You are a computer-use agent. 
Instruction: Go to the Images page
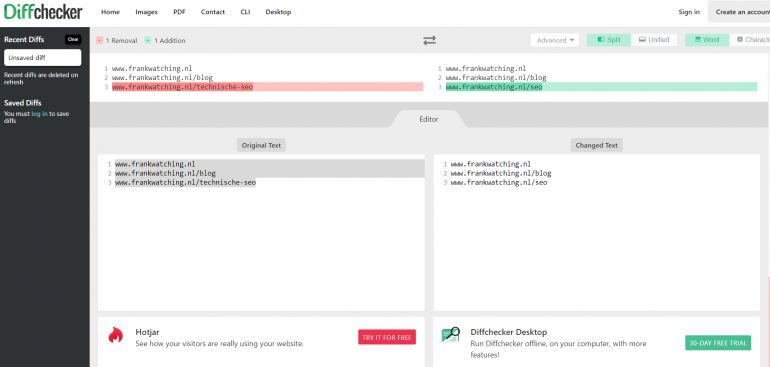tap(146, 12)
